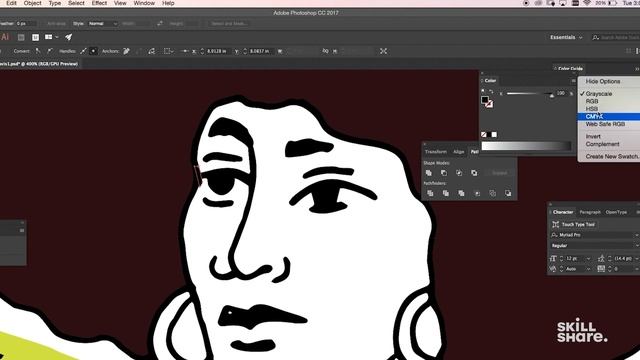Click the Unite shape mode icon
This screenshot has width=640, height=360.
(x=429, y=173)
